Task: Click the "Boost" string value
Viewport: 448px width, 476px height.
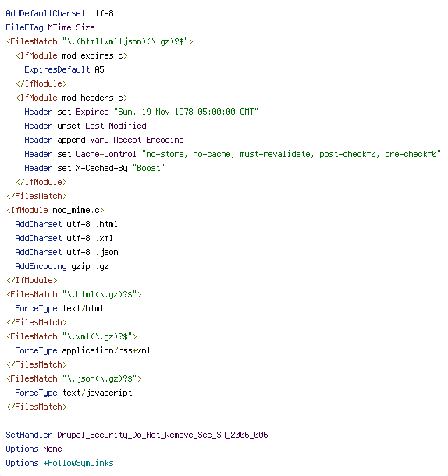Action: (x=148, y=169)
